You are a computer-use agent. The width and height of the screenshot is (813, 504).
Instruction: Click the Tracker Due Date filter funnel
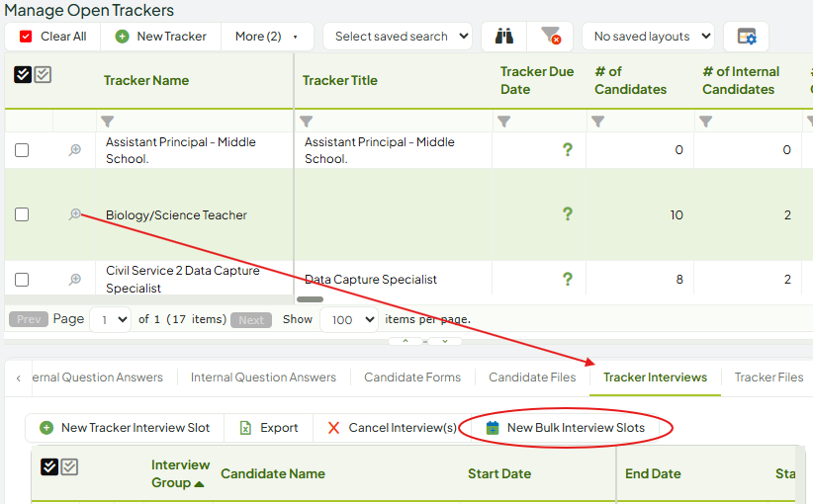click(x=504, y=122)
